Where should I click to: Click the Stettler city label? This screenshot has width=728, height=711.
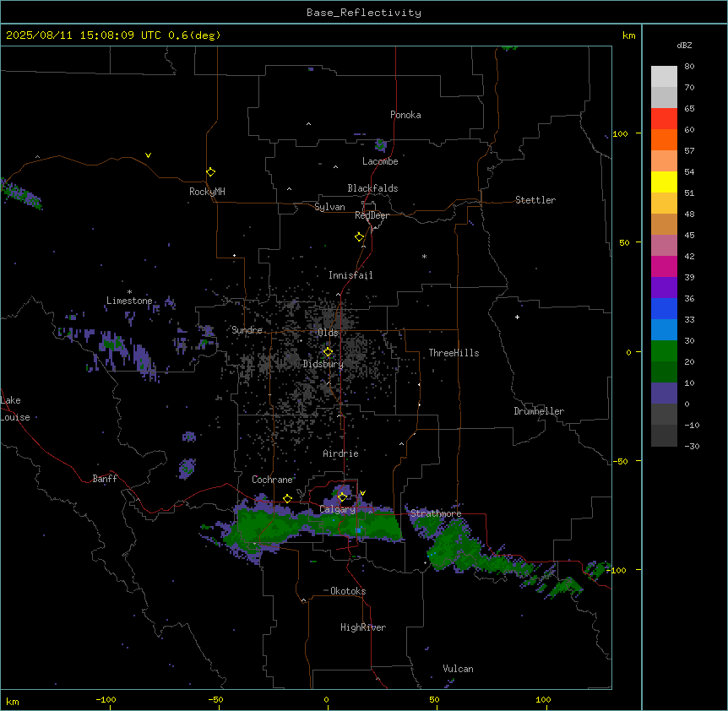coord(535,200)
